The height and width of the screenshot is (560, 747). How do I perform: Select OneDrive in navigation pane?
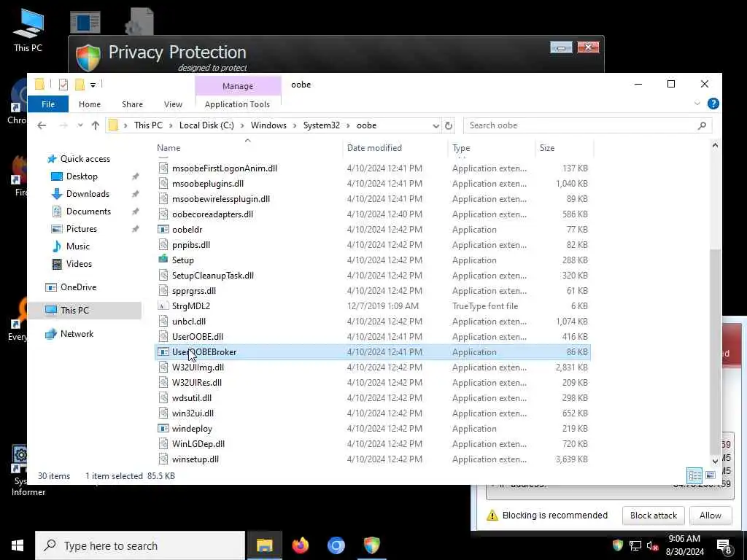click(x=78, y=287)
